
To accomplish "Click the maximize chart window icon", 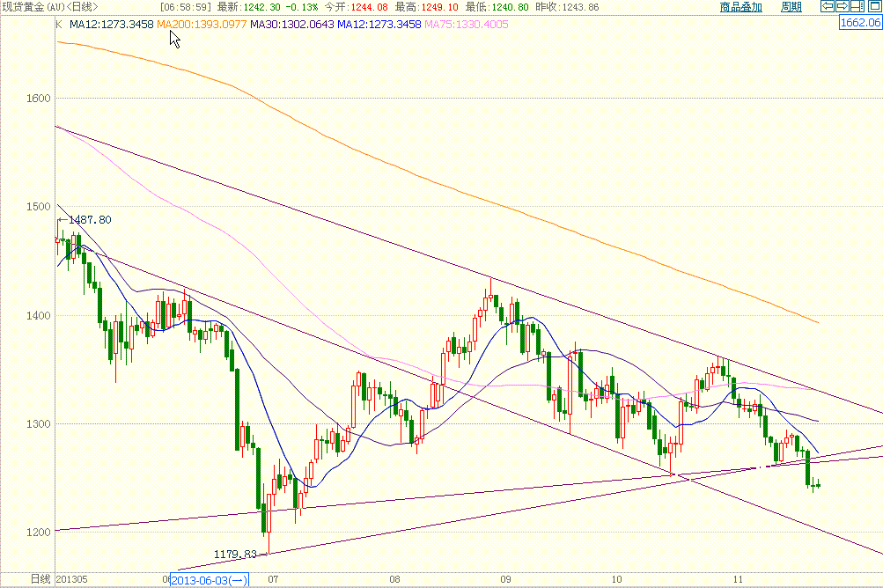I will (873, 6).
